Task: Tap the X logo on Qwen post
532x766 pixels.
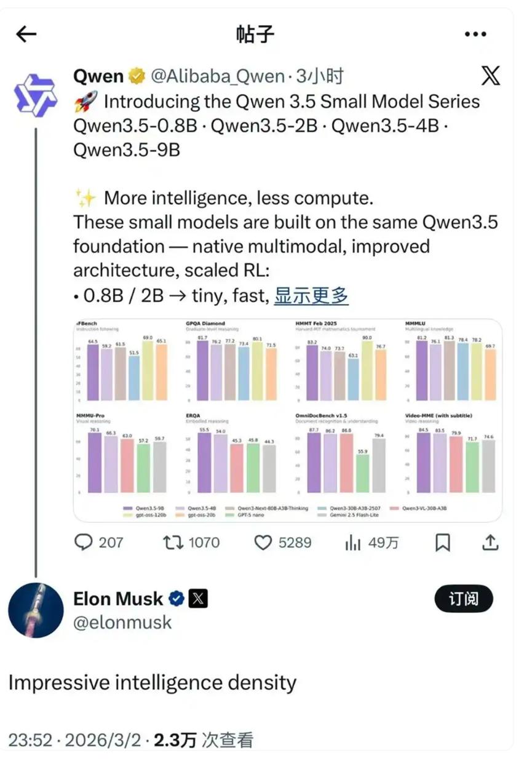Action: pyautogui.click(x=490, y=76)
